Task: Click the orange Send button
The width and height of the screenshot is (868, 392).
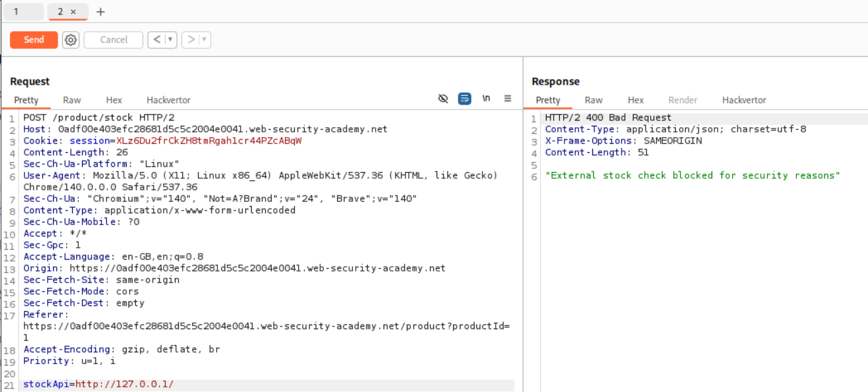Action: click(x=34, y=40)
